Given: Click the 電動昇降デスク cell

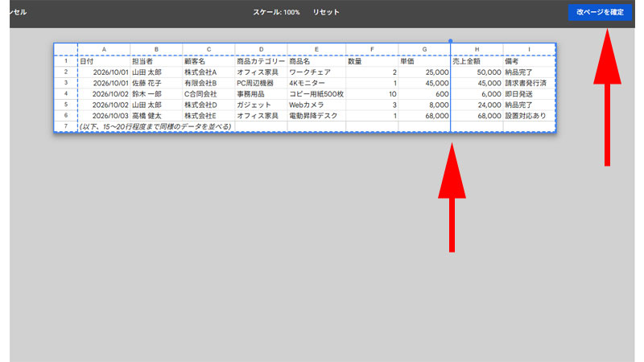Looking at the screenshot, I should click(x=316, y=116).
